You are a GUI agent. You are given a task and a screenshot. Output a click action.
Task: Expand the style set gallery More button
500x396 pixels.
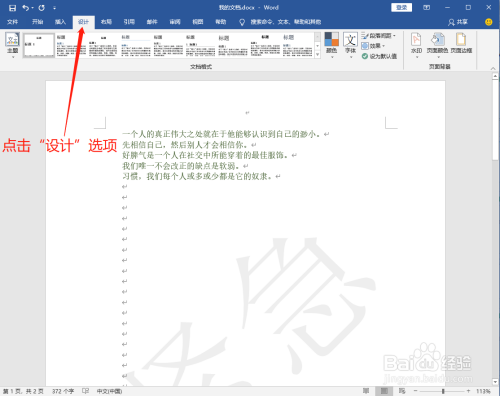point(318,54)
